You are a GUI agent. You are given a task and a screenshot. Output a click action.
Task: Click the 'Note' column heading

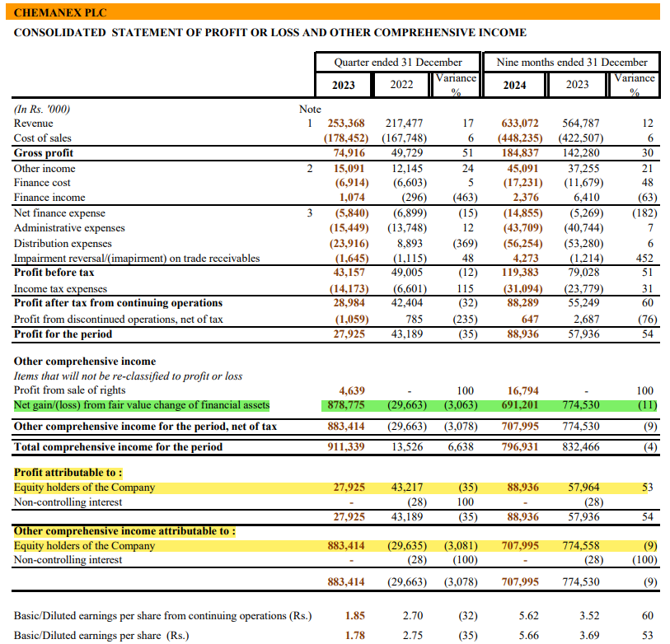(x=310, y=110)
